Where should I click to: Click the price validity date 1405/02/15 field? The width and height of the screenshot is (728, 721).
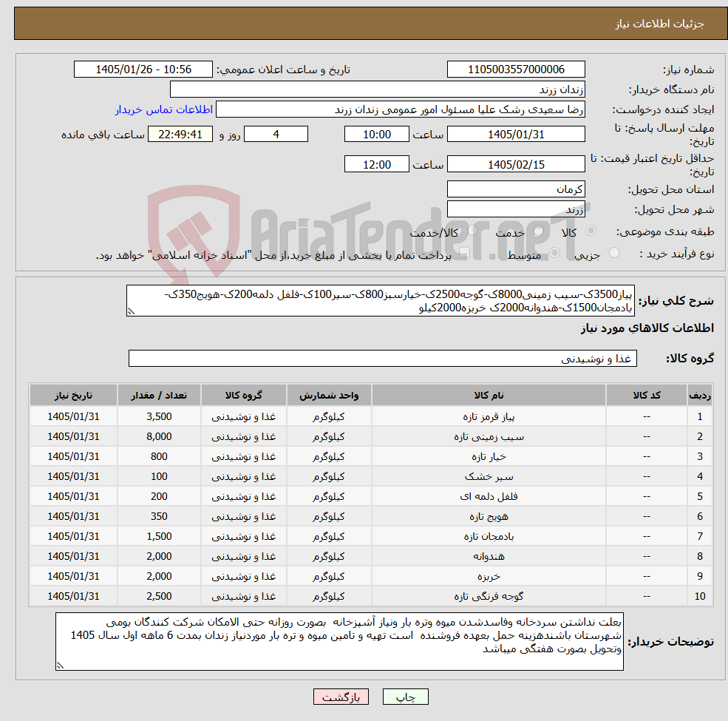click(x=516, y=164)
